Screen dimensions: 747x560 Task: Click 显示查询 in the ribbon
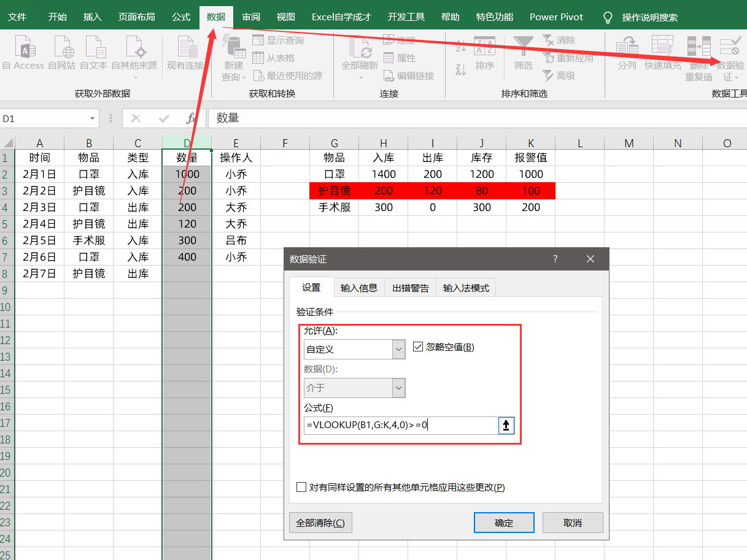click(x=278, y=40)
